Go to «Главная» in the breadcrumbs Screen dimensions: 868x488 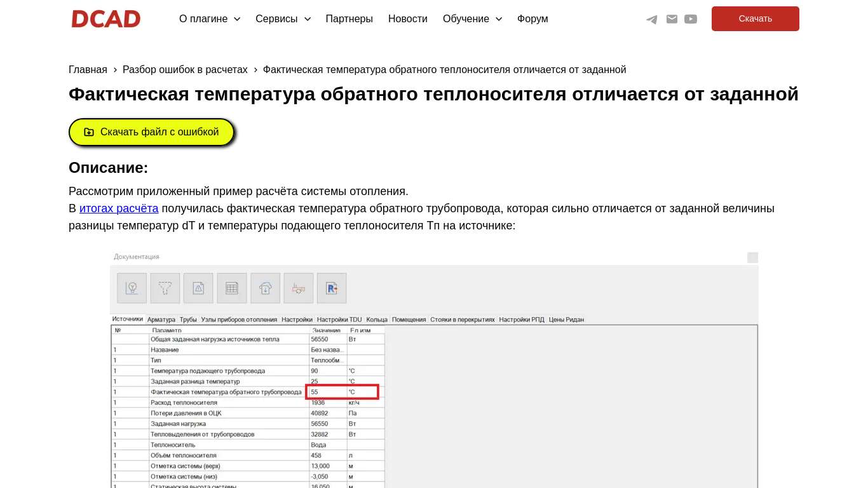(88, 69)
